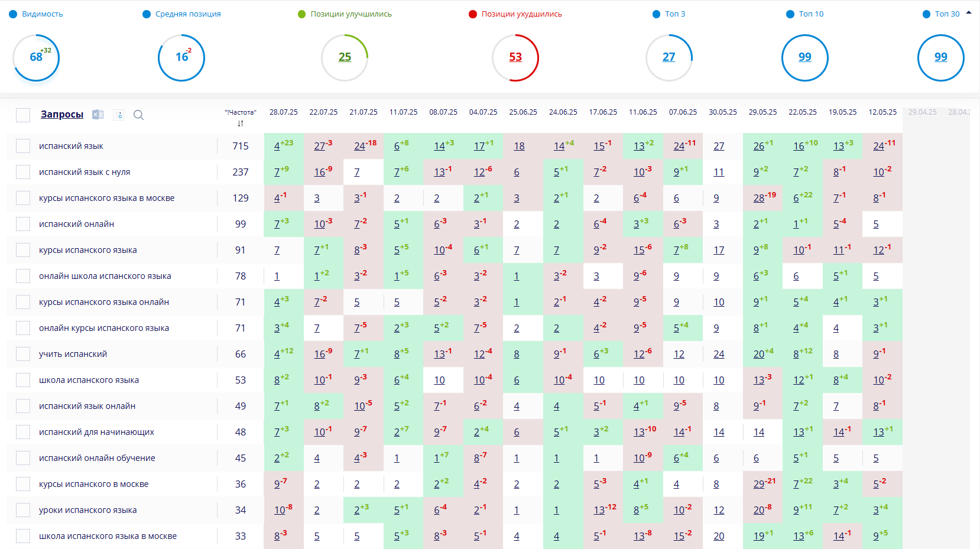This screenshot has height=549, width=980.
Task: Open the 28.07.25 date column header
Action: click(x=283, y=112)
